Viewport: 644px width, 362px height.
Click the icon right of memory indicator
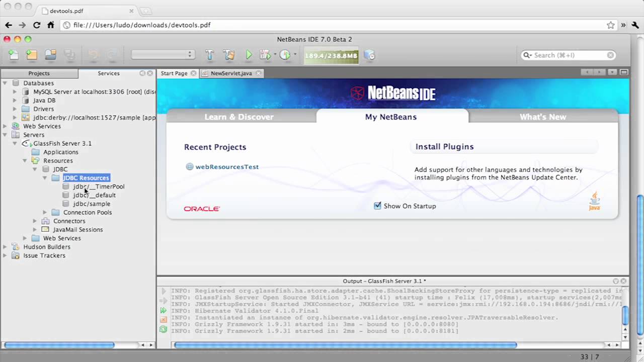(x=369, y=55)
